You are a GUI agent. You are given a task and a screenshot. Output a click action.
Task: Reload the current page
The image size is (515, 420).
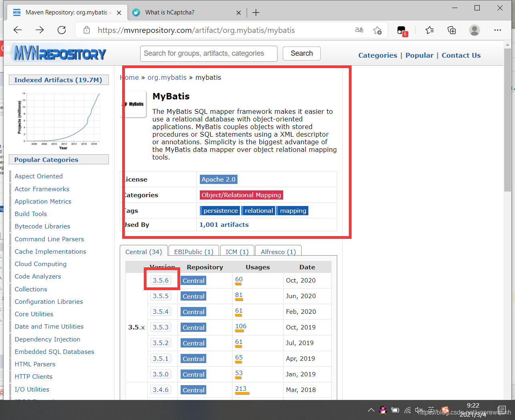point(62,30)
